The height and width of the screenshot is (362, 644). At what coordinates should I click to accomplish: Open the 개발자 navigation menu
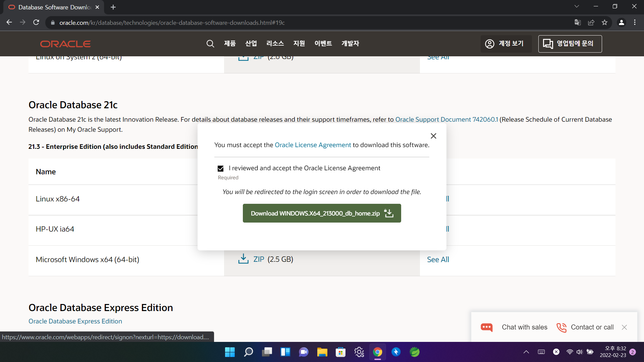pos(350,44)
